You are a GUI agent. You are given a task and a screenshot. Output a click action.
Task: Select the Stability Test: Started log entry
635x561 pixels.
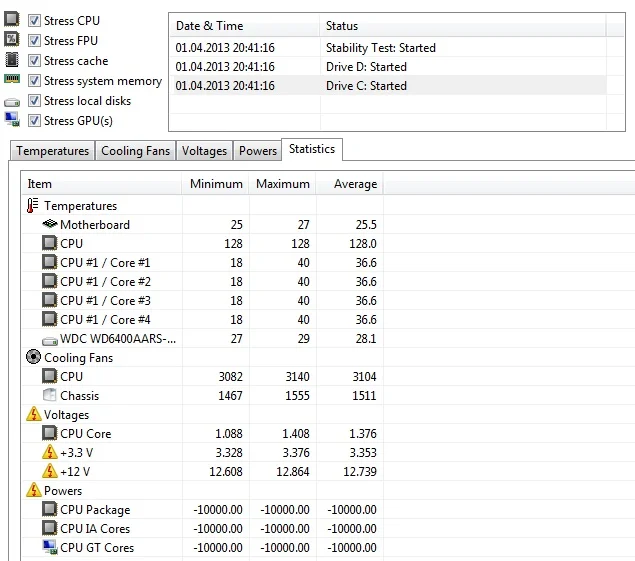(388, 48)
